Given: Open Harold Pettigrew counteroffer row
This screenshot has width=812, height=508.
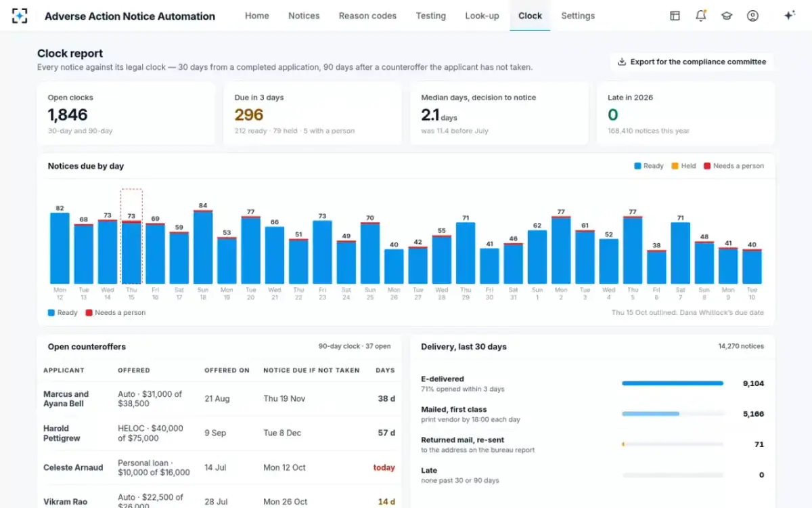Looking at the screenshot, I should pos(219,433).
